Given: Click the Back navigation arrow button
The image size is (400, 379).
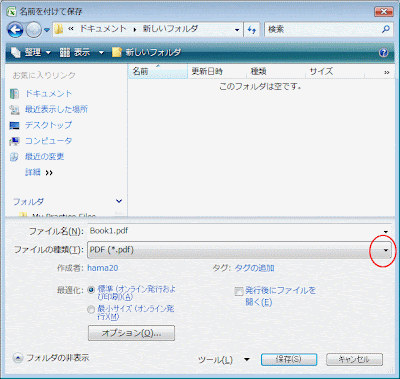Looking at the screenshot, I should [x=15, y=30].
